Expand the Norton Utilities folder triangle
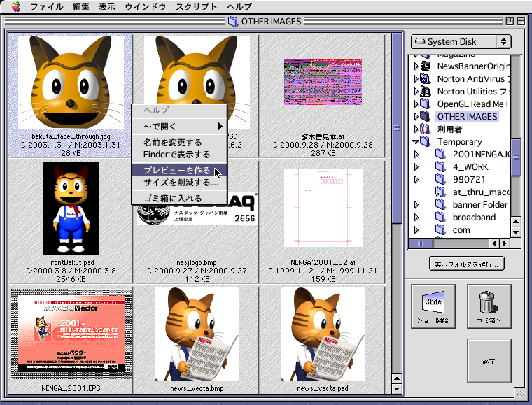 click(x=416, y=91)
